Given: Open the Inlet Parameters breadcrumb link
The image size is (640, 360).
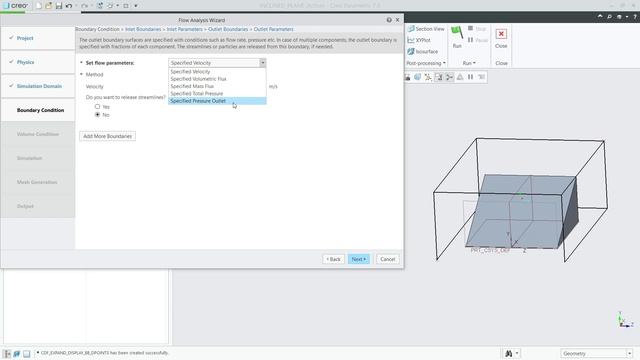Looking at the screenshot, I should click(184, 29).
